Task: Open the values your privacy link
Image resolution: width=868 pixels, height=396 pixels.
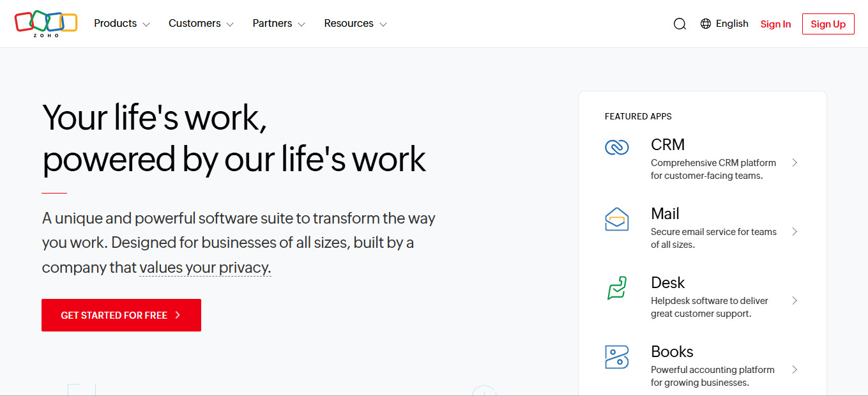Action: coord(204,267)
